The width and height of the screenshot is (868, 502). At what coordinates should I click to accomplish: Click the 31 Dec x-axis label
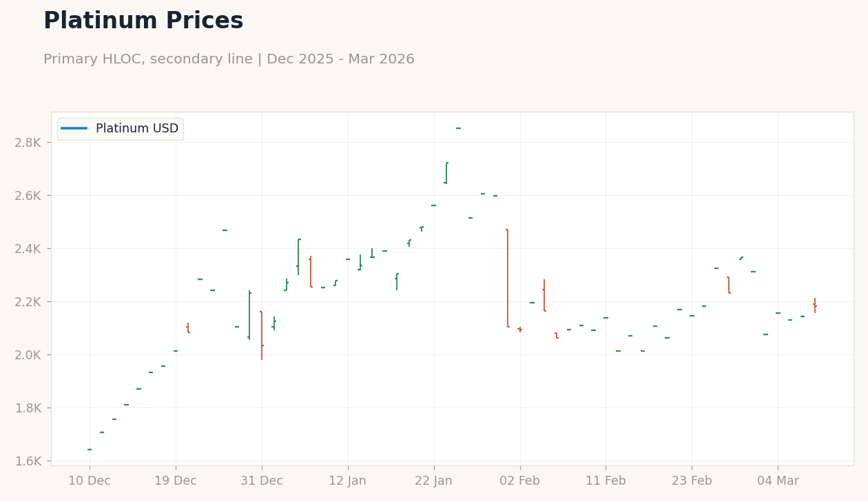tap(262, 481)
